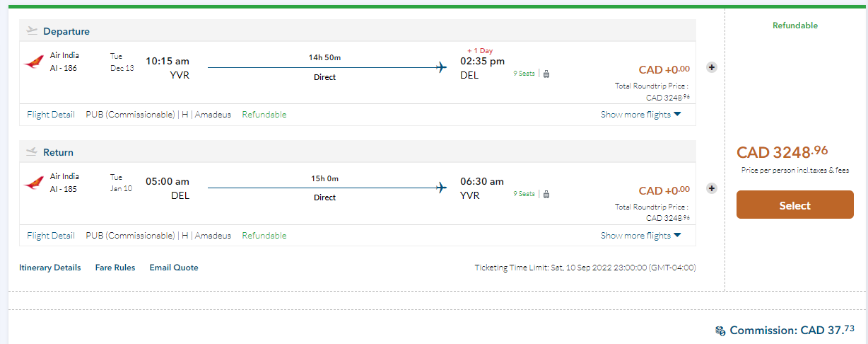
Task: Open Flight Detail for the departure flight
Action: pyautogui.click(x=51, y=115)
